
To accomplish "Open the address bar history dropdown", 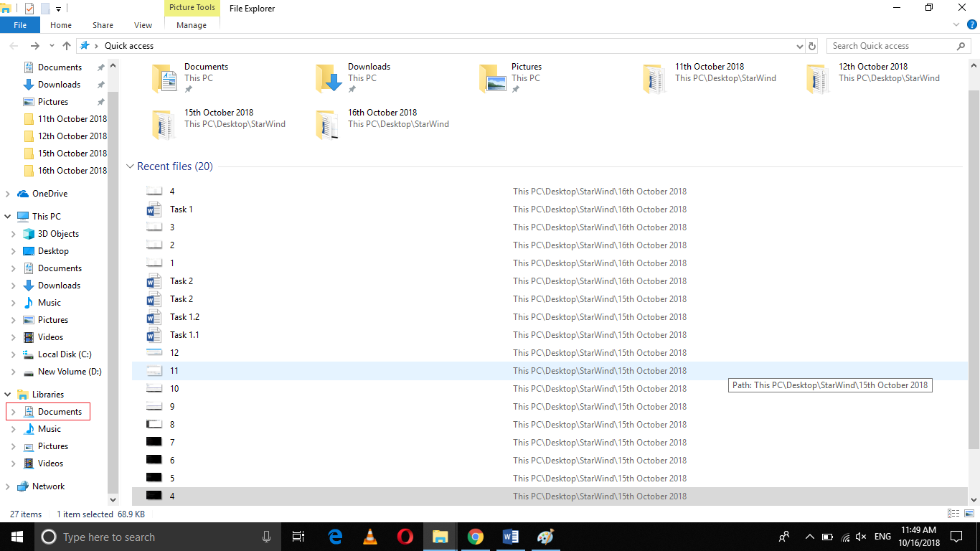I will (798, 45).
